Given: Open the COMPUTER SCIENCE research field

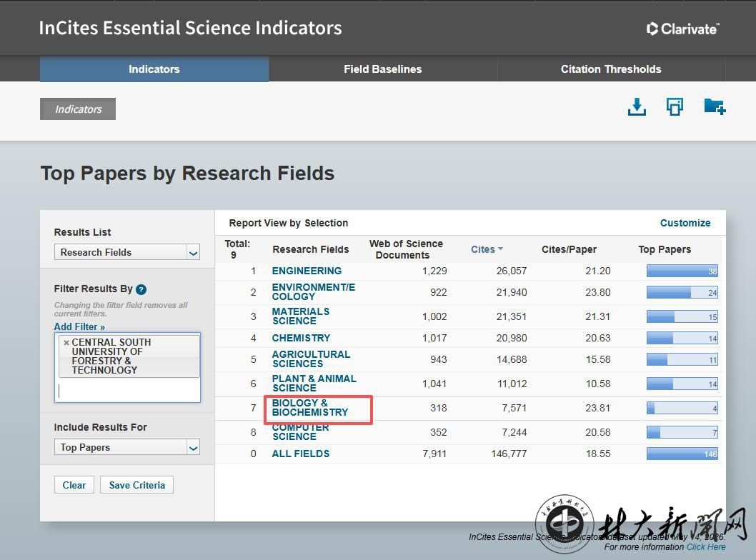Looking at the screenshot, I should click(301, 432).
